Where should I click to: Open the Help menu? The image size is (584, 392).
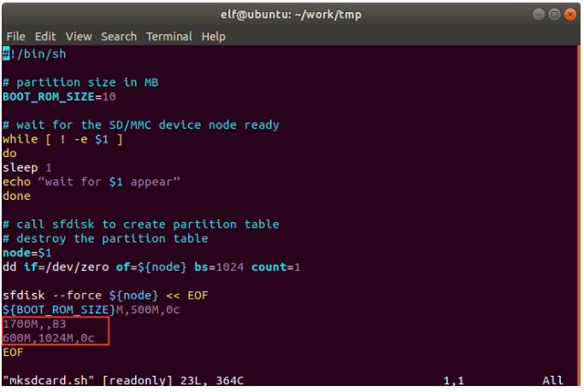(x=214, y=37)
